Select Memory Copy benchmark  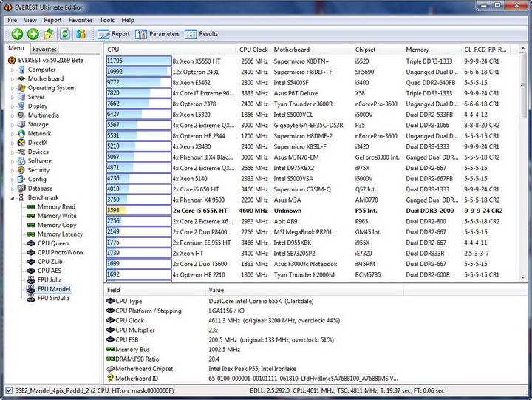[x=57, y=225]
